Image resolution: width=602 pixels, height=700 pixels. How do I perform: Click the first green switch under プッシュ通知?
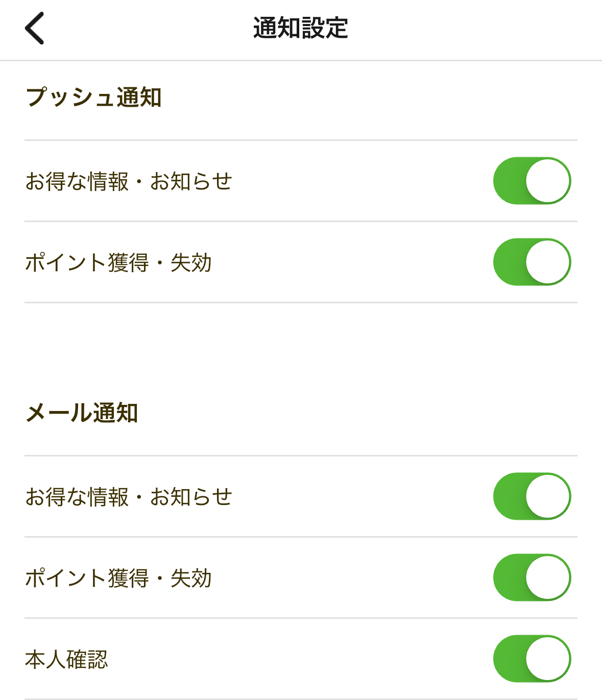(532, 181)
